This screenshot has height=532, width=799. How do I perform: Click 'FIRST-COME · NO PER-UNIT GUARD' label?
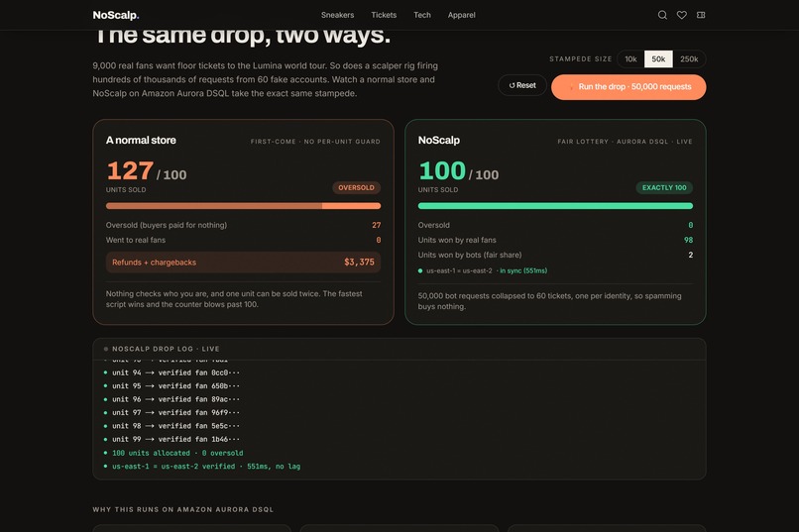coord(315,142)
